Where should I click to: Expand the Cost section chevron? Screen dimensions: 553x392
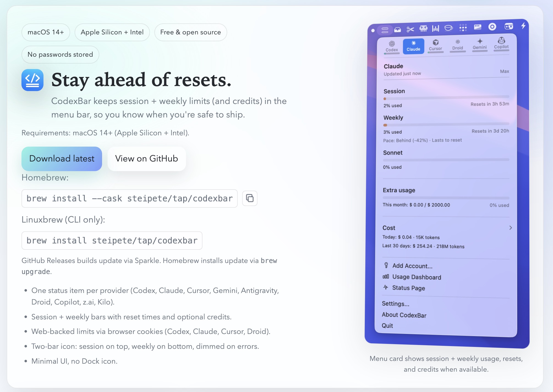[x=510, y=228]
